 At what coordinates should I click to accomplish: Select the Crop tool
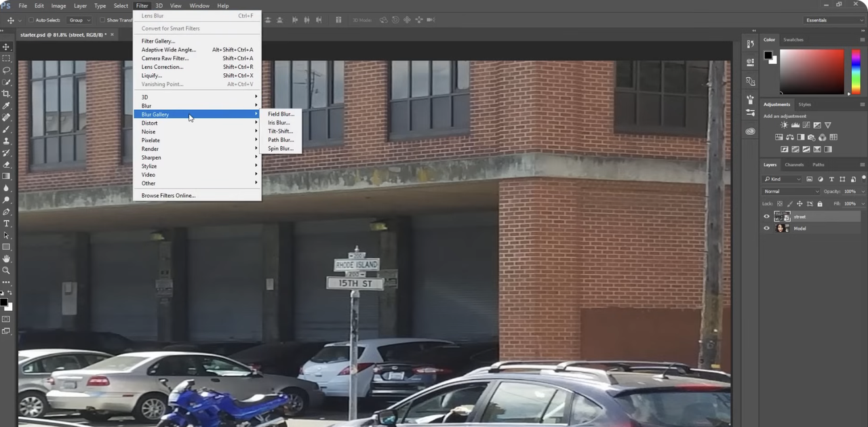(6, 94)
